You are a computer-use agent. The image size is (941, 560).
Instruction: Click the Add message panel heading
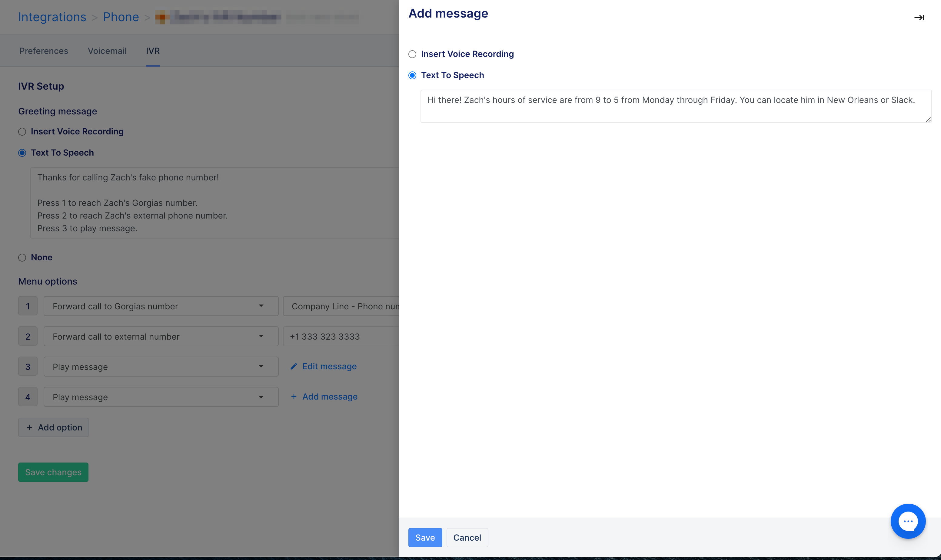click(x=448, y=14)
